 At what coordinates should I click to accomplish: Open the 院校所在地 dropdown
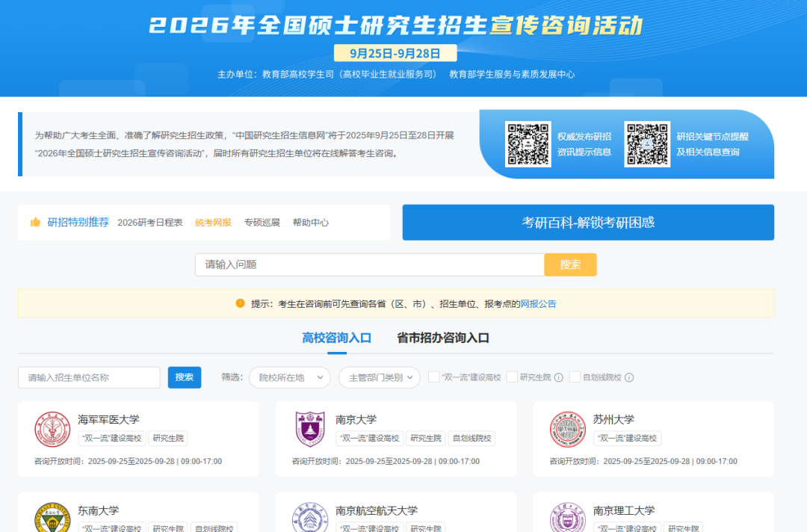[x=290, y=377]
